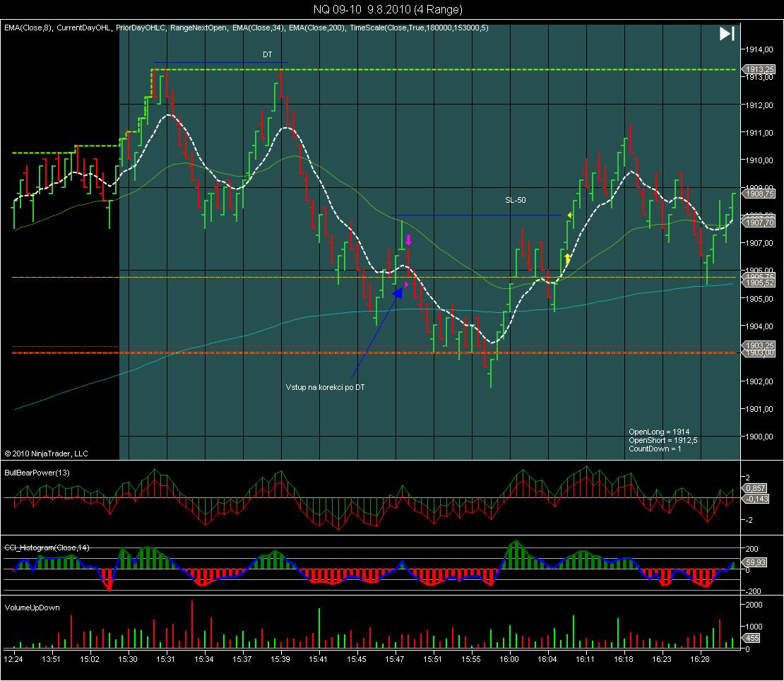Click the 'Vstup na korekci po DT' annotation
Image resolution: width=784 pixels, height=681 pixels.
323,387
